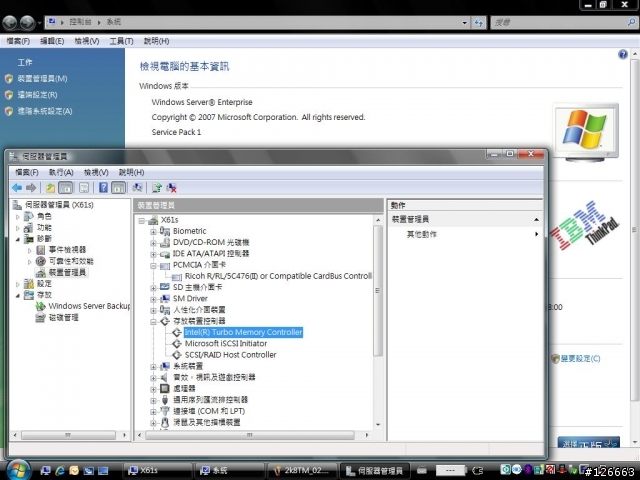Click the Windows Server Backup tree icon
Image resolution: width=640 pixels, height=480 pixels.
point(40,306)
